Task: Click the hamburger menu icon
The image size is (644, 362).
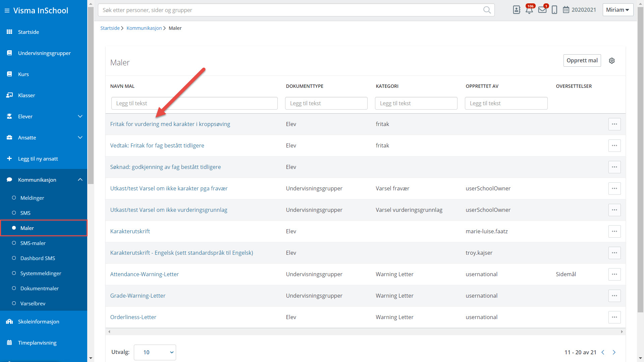Action: tap(7, 11)
